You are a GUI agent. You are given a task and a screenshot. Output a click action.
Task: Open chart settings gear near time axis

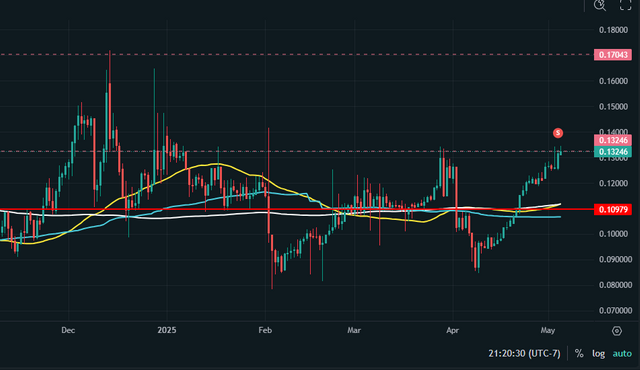[617, 331]
